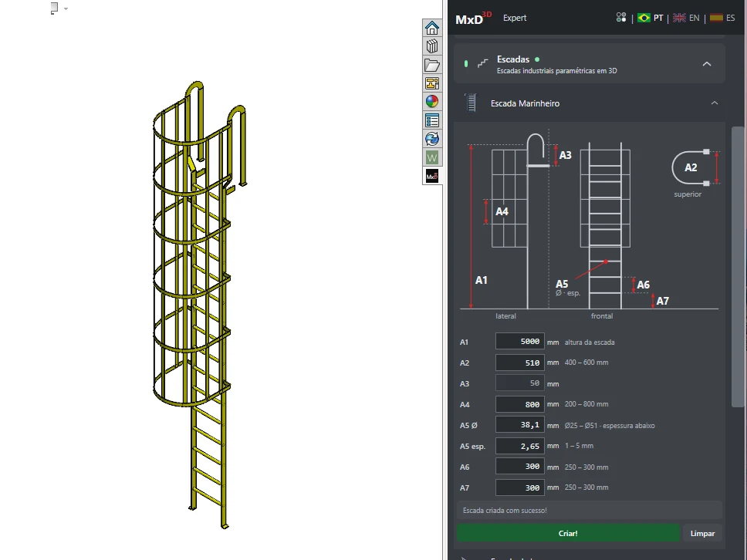Click the stairs icon beside Escadas
747x560 pixels.
483,63
